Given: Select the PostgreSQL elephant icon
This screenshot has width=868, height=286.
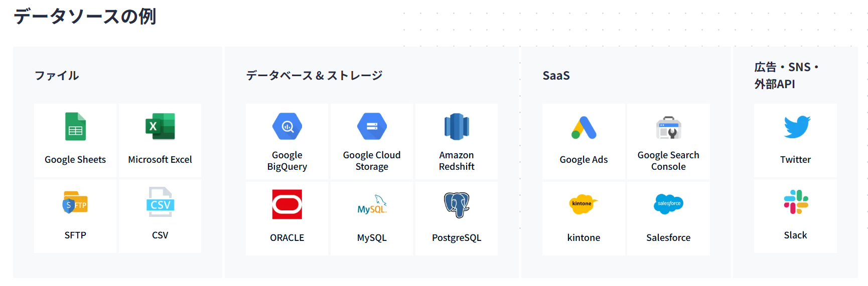Looking at the screenshot, I should 457,204.
